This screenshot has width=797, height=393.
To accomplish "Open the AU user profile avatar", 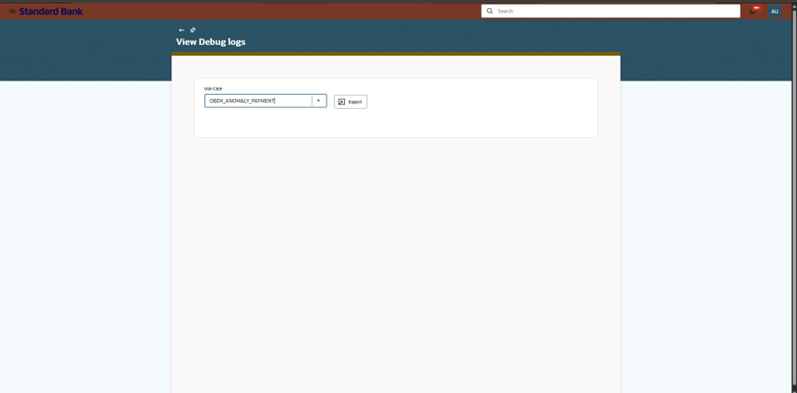I will click(775, 11).
